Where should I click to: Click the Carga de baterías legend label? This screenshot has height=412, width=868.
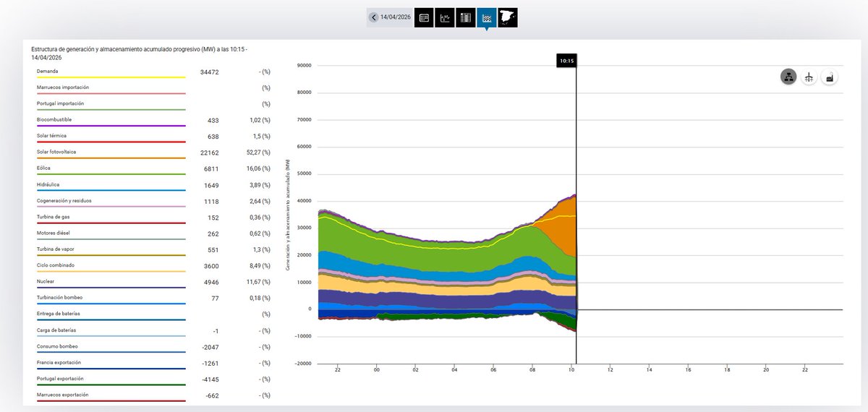56,330
